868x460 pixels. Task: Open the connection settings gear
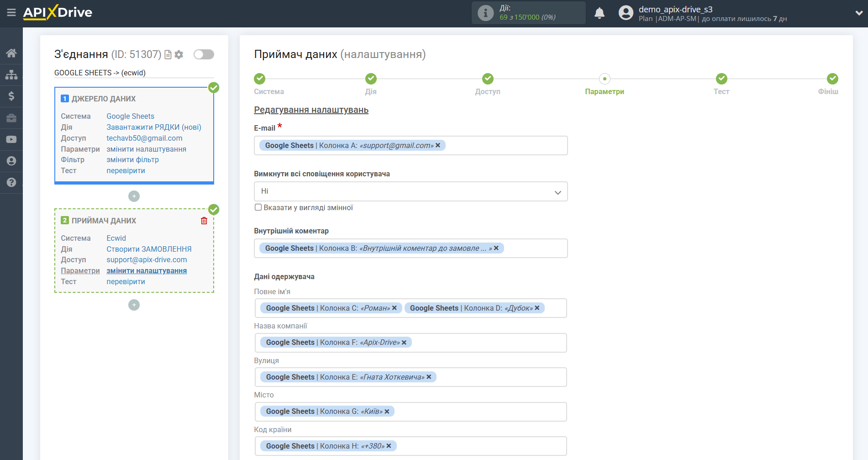(179, 54)
